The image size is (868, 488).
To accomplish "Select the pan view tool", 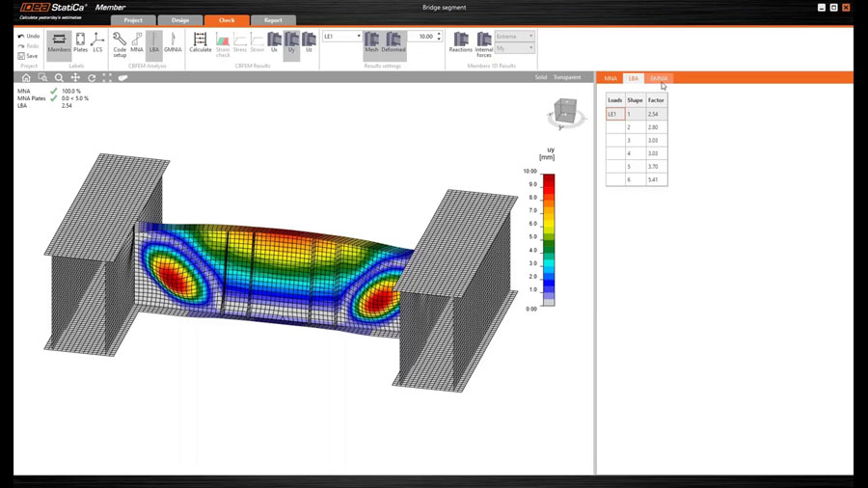I will coord(75,78).
